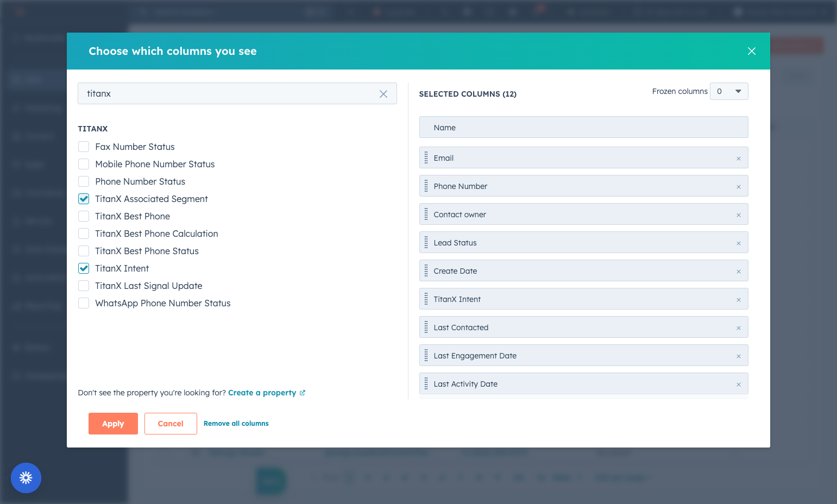Uncheck TitanX Intent checkbox
837x504 pixels.
(84, 268)
